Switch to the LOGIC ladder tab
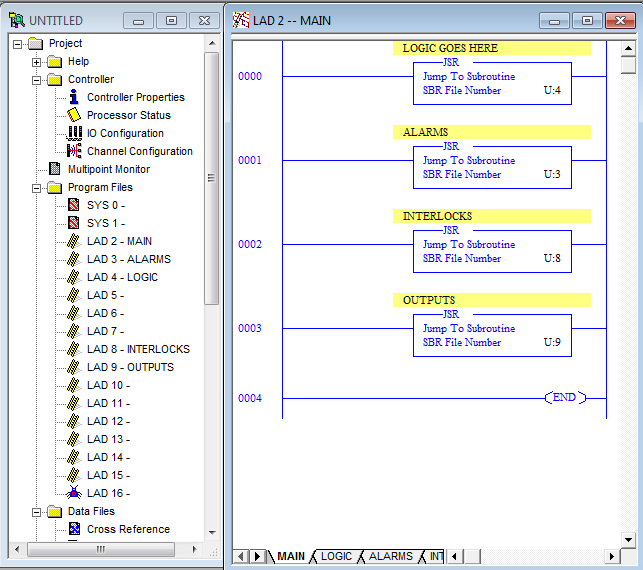The image size is (643, 570). [x=336, y=556]
